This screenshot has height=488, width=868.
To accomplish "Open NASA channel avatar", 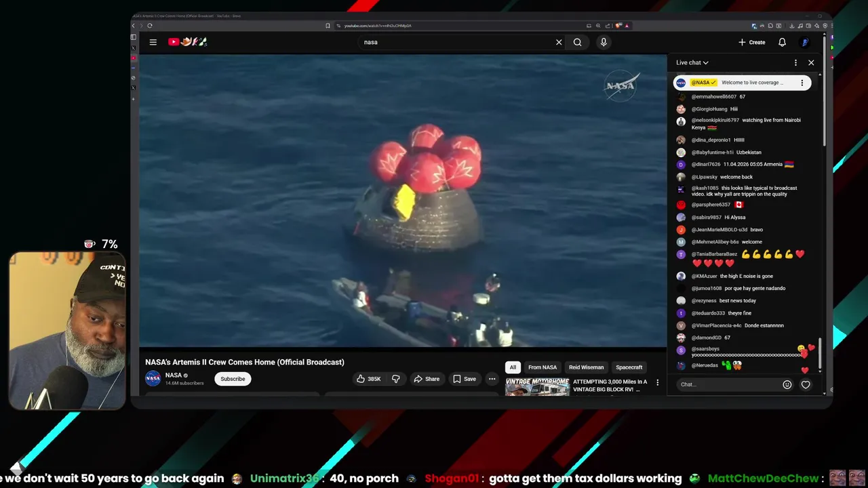I will pyautogui.click(x=153, y=378).
